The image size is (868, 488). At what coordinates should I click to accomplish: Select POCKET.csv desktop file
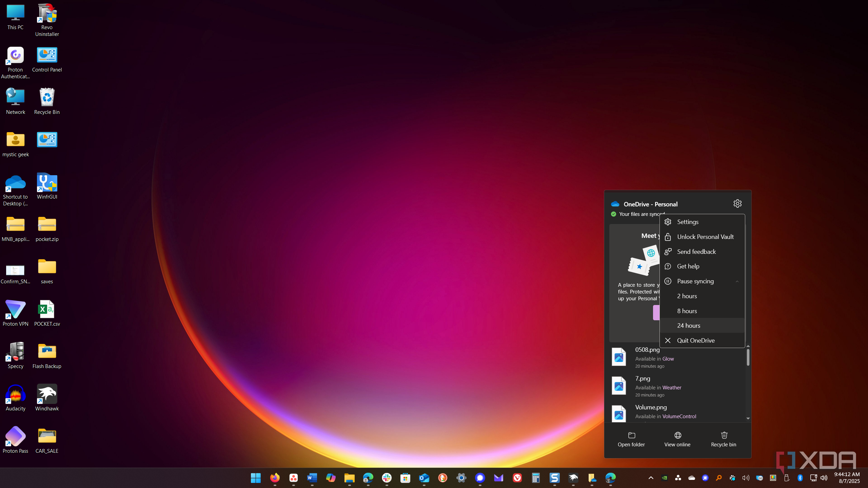47,313
